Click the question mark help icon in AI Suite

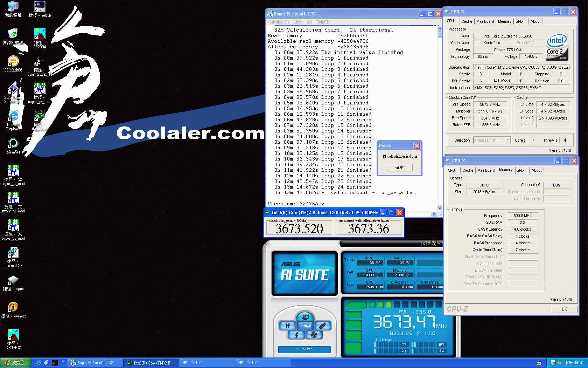pyautogui.click(x=429, y=243)
